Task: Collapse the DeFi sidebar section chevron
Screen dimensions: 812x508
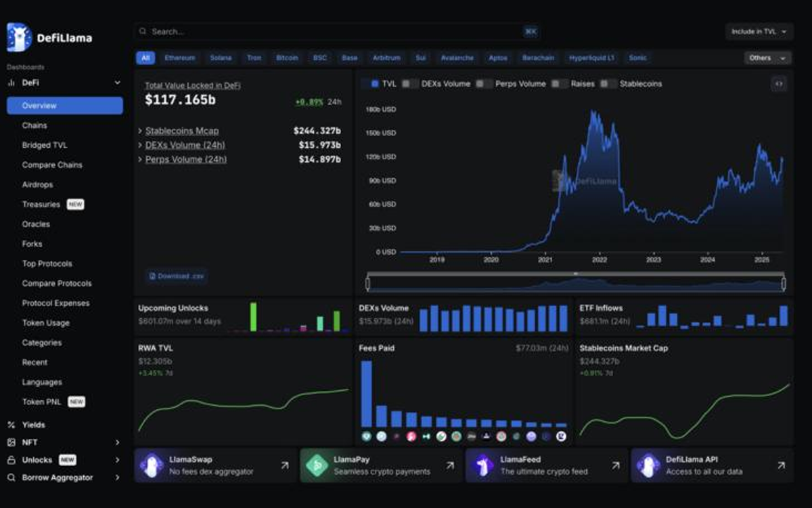Action: [118, 83]
